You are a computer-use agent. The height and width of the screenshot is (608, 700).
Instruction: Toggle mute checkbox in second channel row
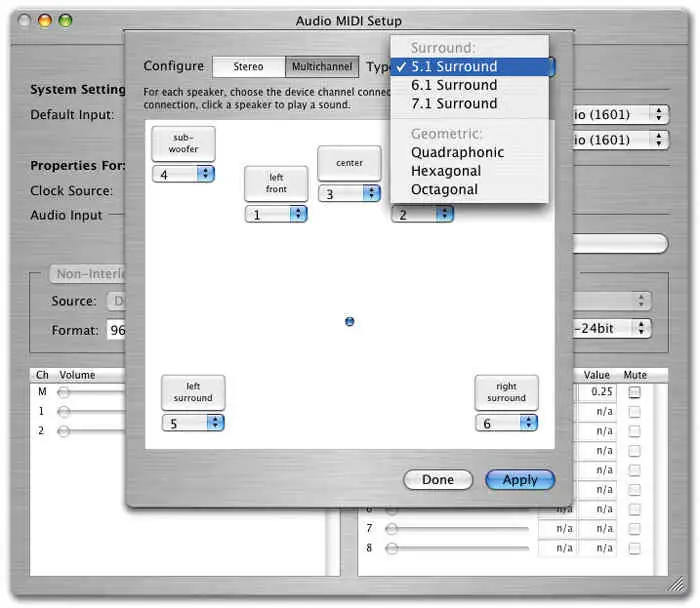(634, 411)
